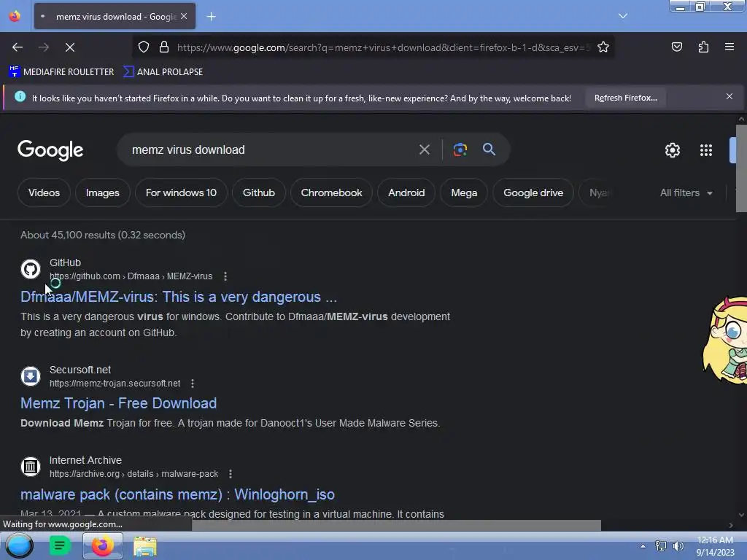Clear the Google search box
Screen dimensions: 747x560
pyautogui.click(x=424, y=149)
